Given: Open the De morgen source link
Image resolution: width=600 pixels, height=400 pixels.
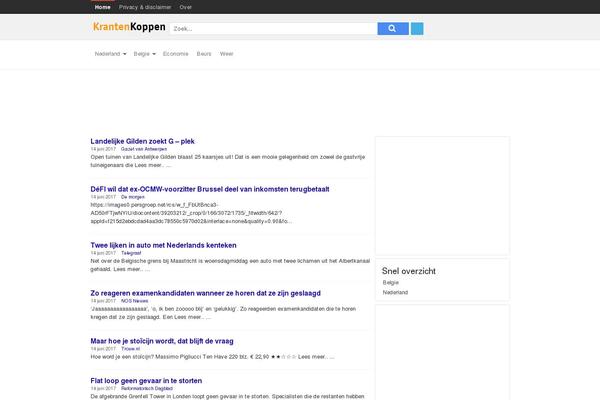Looking at the screenshot, I should tap(133, 197).
